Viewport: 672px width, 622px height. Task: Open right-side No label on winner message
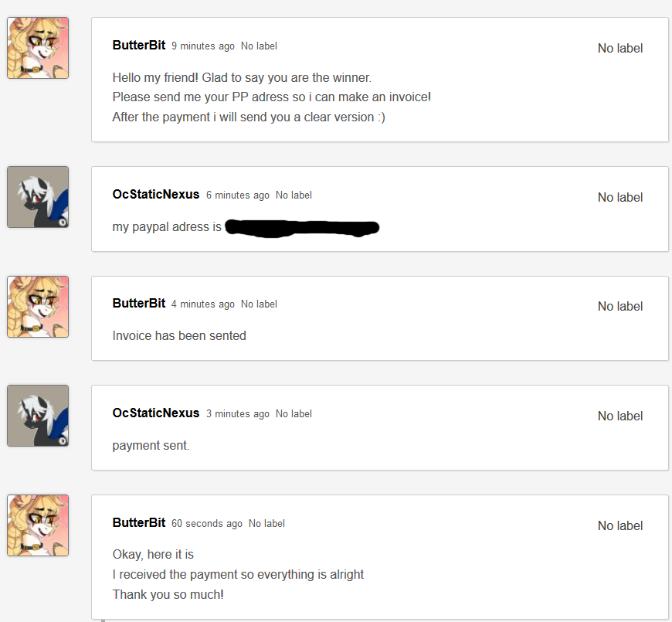[x=620, y=48]
